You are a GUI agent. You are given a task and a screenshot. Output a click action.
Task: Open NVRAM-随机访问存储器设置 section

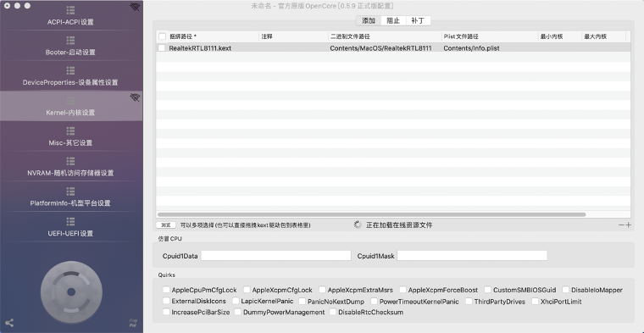tap(70, 173)
